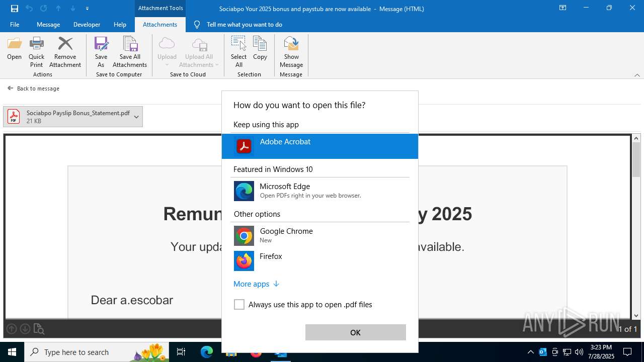This screenshot has height=362, width=644.
Task: Click the preview scrollbar up arrow
Action: pyautogui.click(x=636, y=138)
